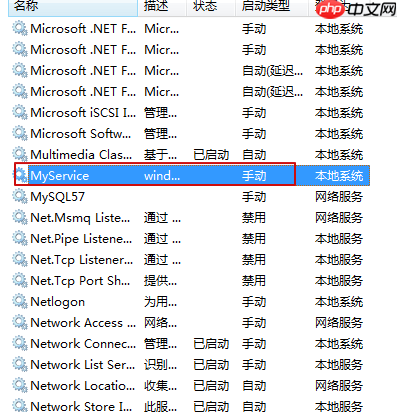Click the gear icon beside Network Access ...

coord(20,322)
